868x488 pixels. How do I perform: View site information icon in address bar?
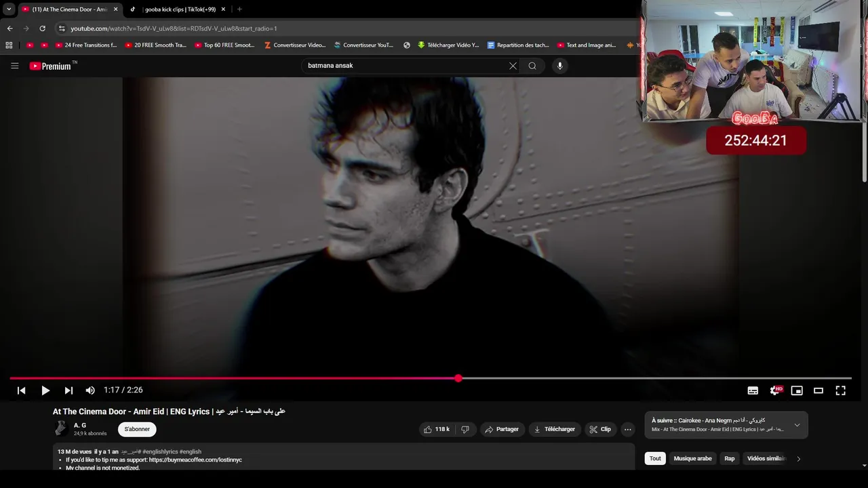coord(62,28)
